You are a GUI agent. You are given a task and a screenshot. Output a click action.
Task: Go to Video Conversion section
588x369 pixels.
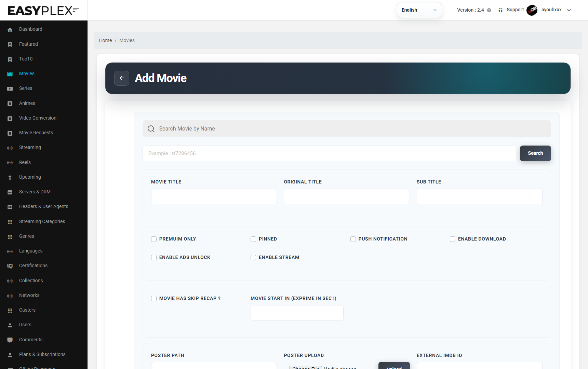point(38,118)
